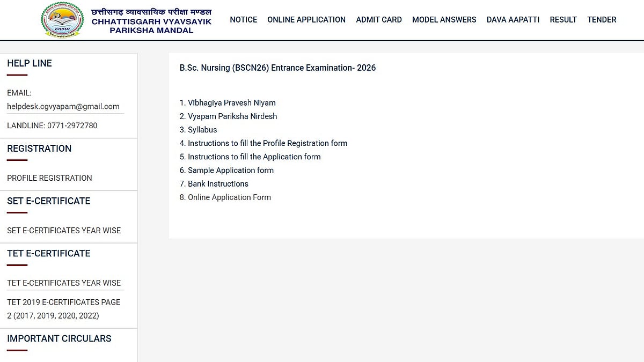This screenshot has height=362, width=644.
Task: View the Syllabus link
Action: (202, 130)
